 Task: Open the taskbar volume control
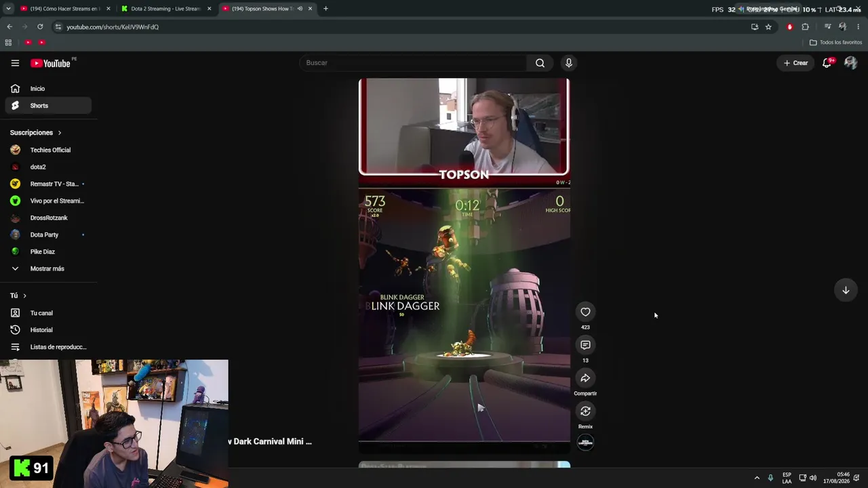813,478
